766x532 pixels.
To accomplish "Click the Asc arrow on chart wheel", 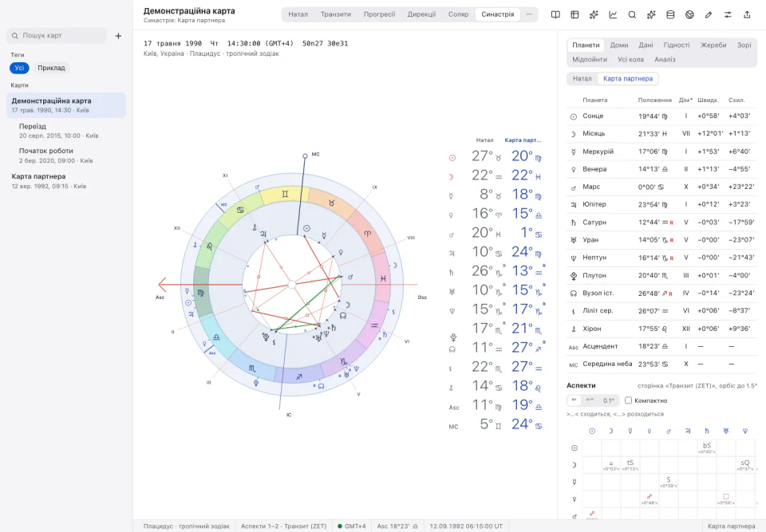I will (163, 284).
